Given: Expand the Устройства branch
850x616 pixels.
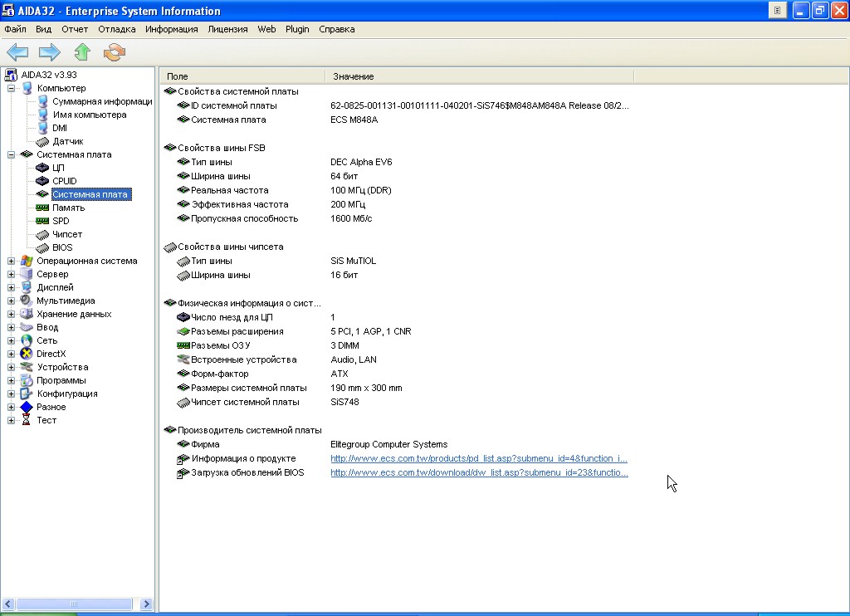Looking at the screenshot, I should [11, 367].
